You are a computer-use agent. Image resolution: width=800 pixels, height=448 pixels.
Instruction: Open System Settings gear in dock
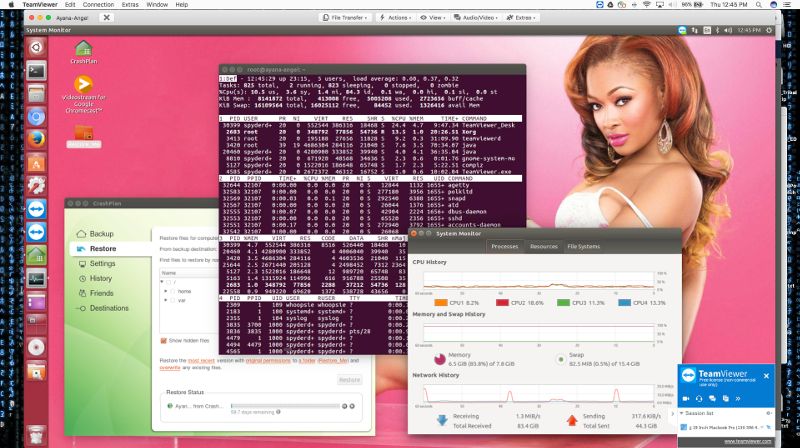(36, 186)
